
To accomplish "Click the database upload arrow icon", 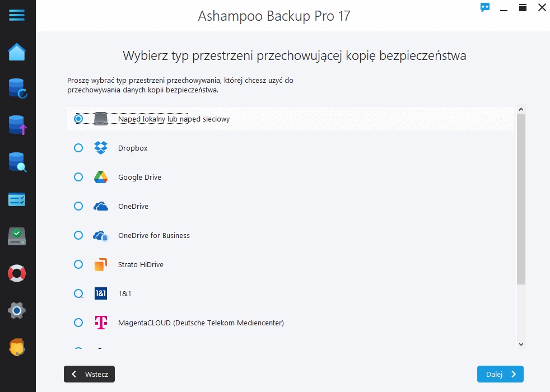I will (x=17, y=125).
